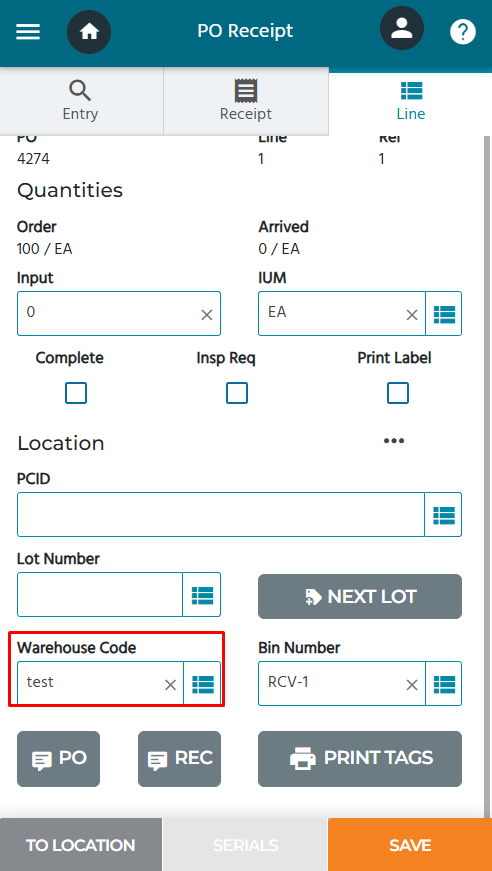The image size is (492, 871).
Task: Clear the Bin Number value
Action: 411,685
